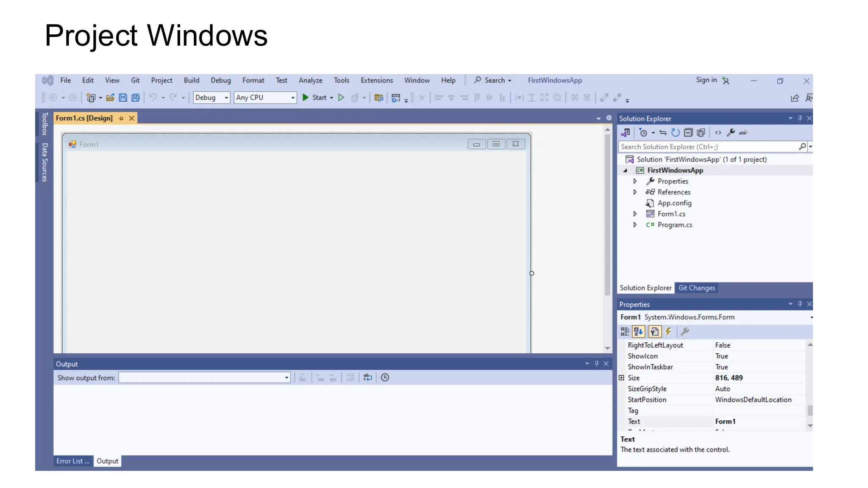Click Show All Files icon
The image size is (868, 488).
pyautogui.click(x=701, y=133)
